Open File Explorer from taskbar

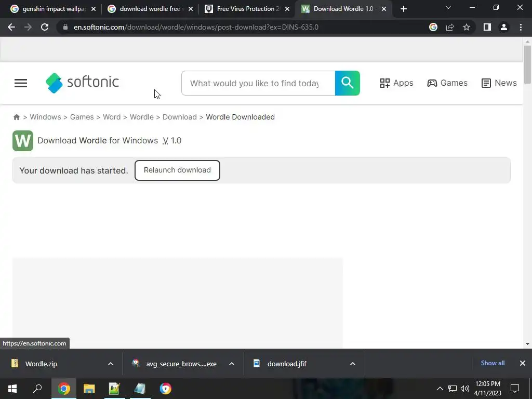click(x=89, y=389)
